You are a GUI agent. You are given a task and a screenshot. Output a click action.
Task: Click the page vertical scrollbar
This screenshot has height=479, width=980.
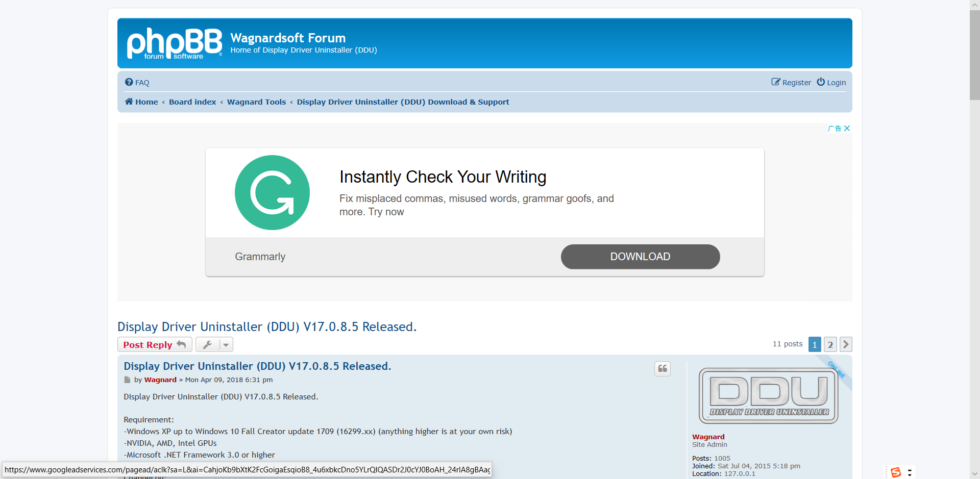click(x=974, y=55)
